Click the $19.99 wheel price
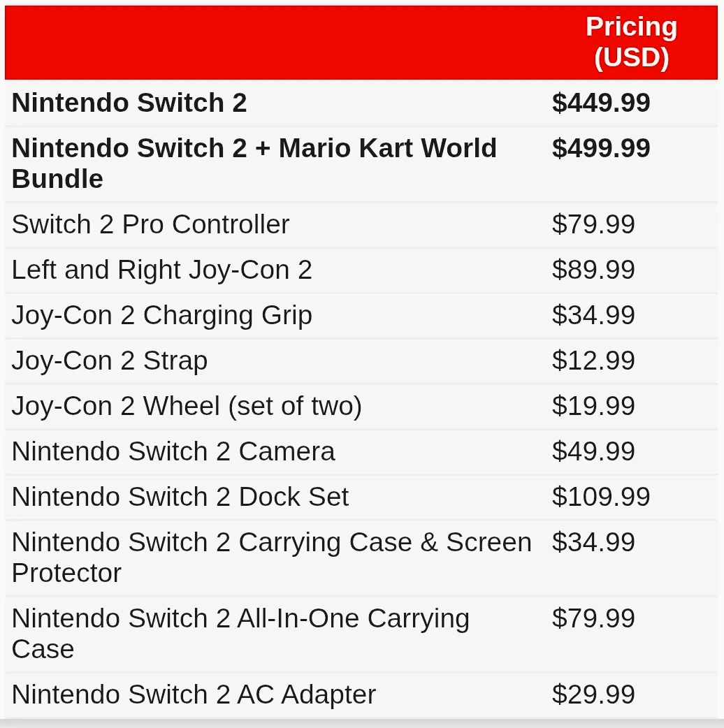 pyautogui.click(x=593, y=406)
